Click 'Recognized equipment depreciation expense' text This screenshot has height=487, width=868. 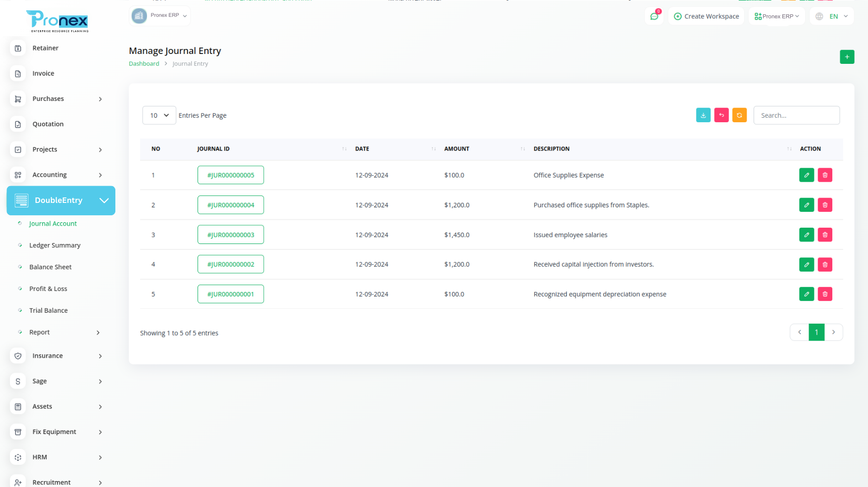tap(600, 294)
